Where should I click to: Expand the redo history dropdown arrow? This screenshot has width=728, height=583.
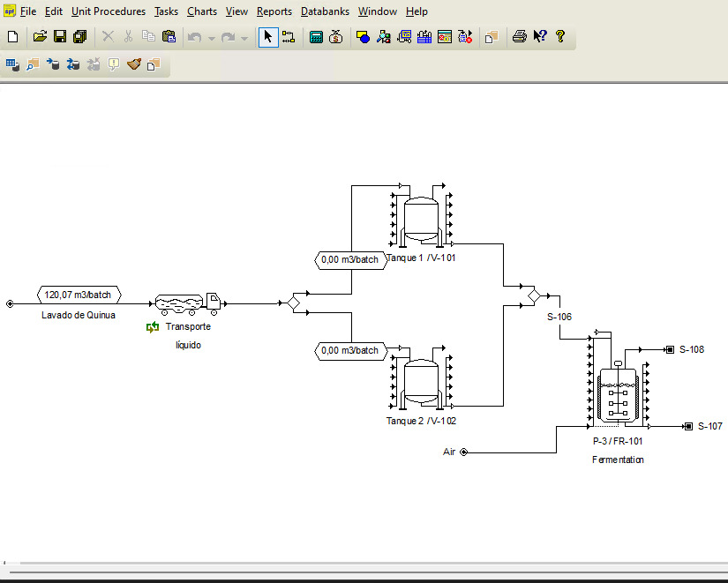click(x=244, y=38)
